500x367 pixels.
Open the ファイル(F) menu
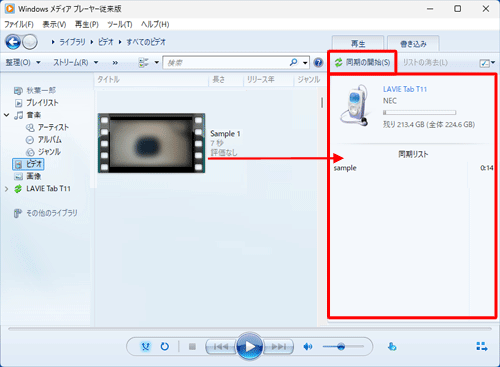(19, 24)
